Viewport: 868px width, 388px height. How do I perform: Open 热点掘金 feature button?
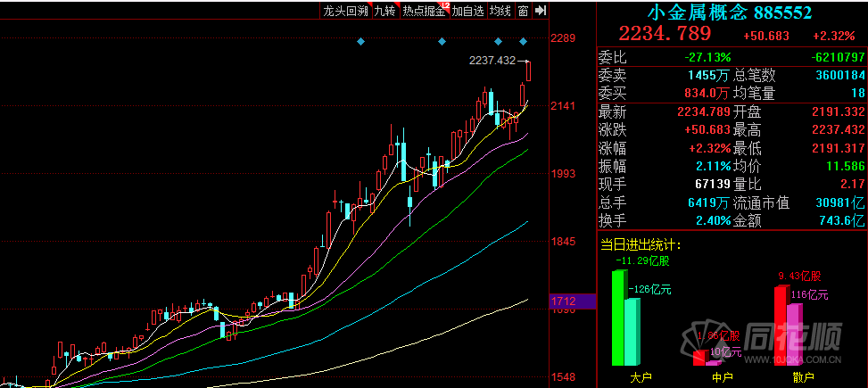click(424, 10)
